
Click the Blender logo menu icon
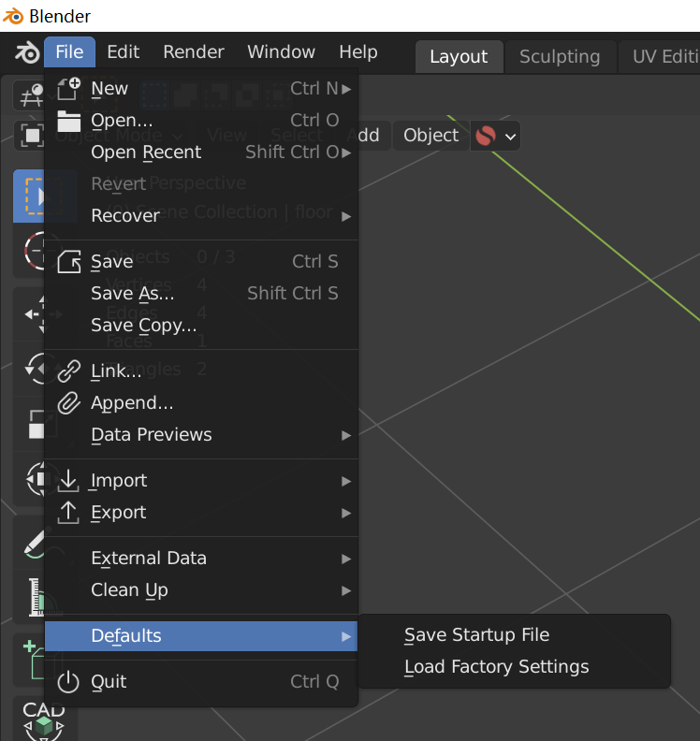(x=27, y=52)
